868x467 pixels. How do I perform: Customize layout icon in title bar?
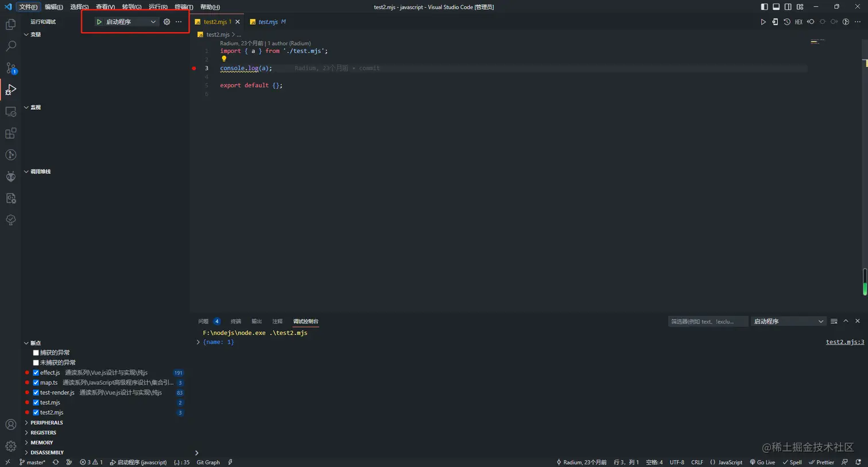800,7
